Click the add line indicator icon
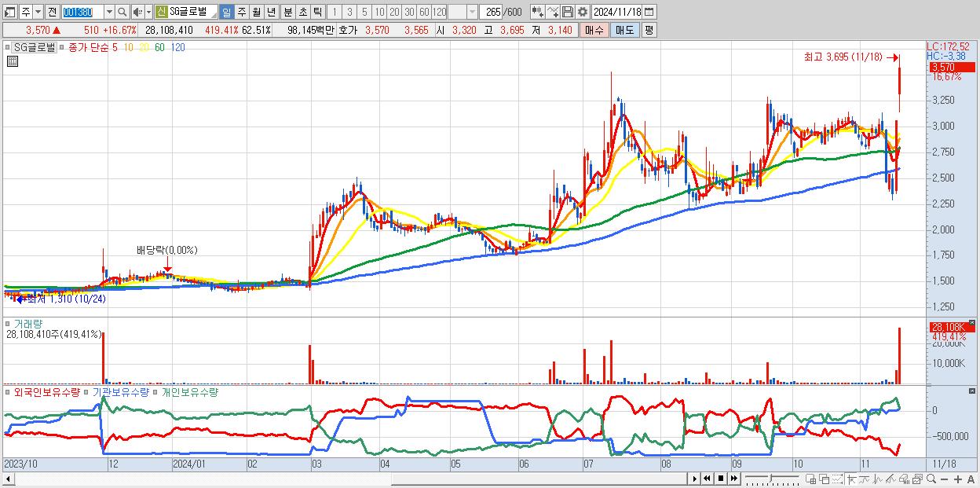 pyautogui.click(x=552, y=12)
